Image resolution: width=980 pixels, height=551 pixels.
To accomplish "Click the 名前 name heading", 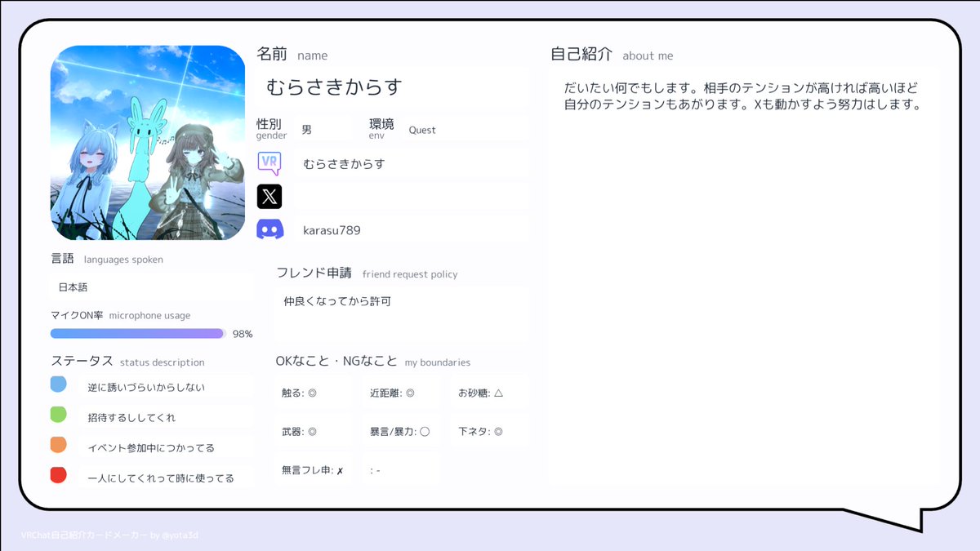I will click(292, 55).
